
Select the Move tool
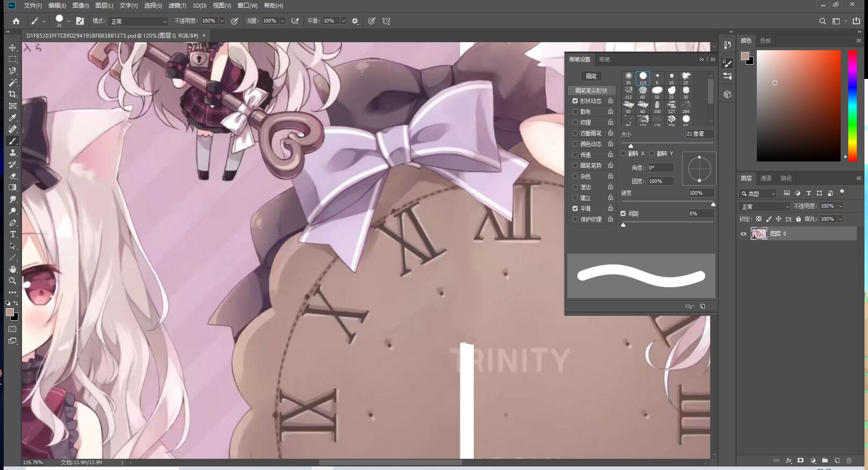click(x=13, y=48)
